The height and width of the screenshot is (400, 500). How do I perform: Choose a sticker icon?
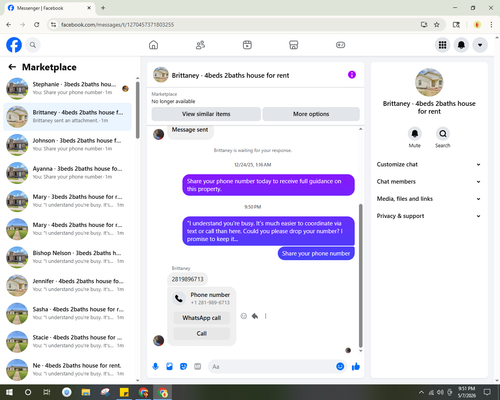pyautogui.click(x=184, y=367)
